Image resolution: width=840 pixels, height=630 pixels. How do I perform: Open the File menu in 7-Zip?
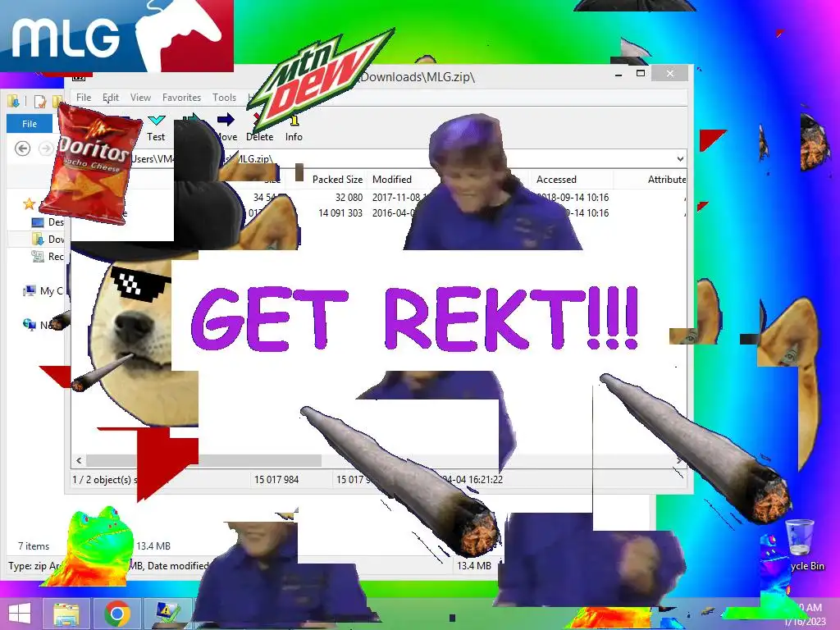[84, 98]
